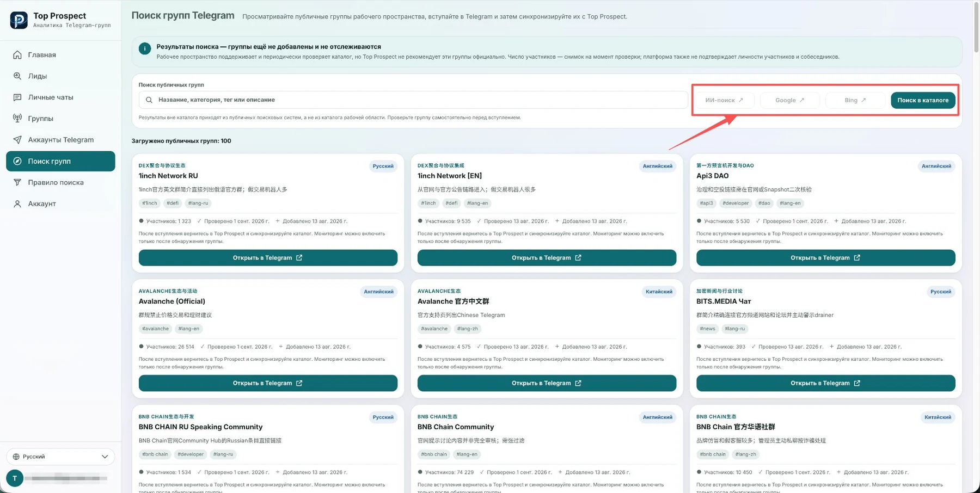The image size is (980, 493).
Task: Click the "BNB CHAIN RU Speaking Community" title
Action: 200,427
